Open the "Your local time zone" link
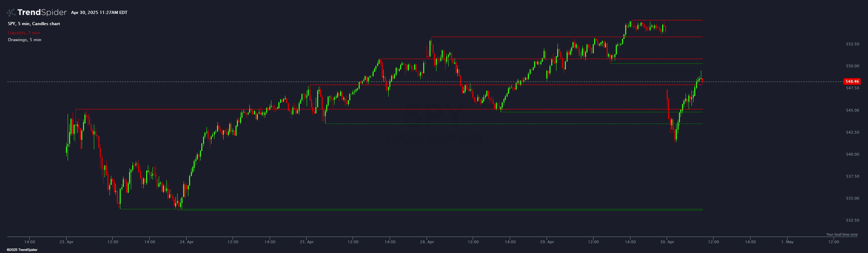 (x=841, y=235)
